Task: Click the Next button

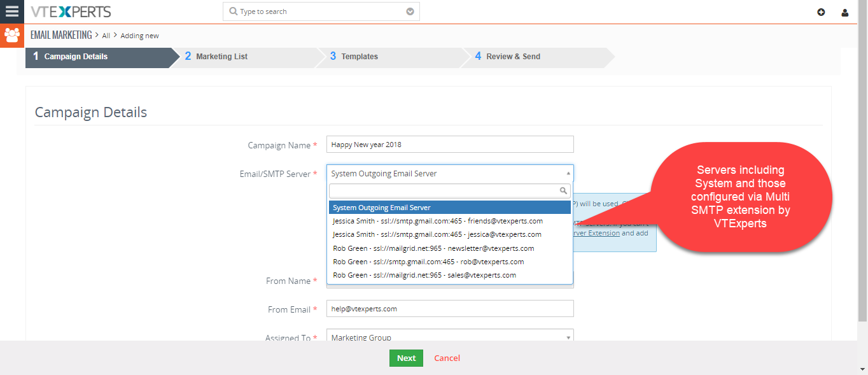Action: [406, 358]
